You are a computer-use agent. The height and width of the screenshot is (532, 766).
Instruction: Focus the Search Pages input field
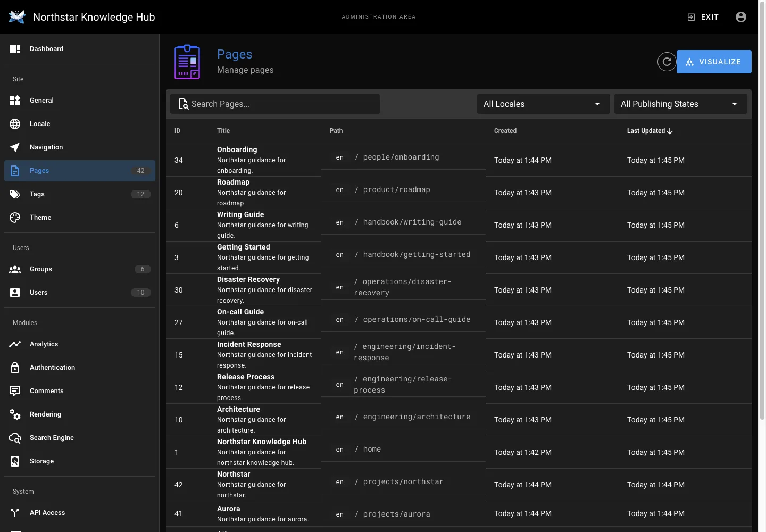[275, 104]
